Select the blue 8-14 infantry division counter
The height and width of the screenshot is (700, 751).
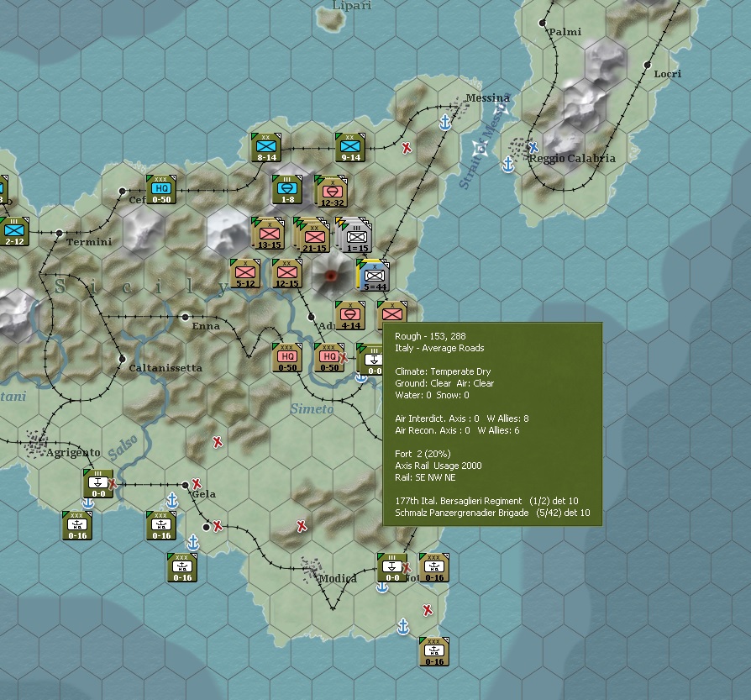265,148
